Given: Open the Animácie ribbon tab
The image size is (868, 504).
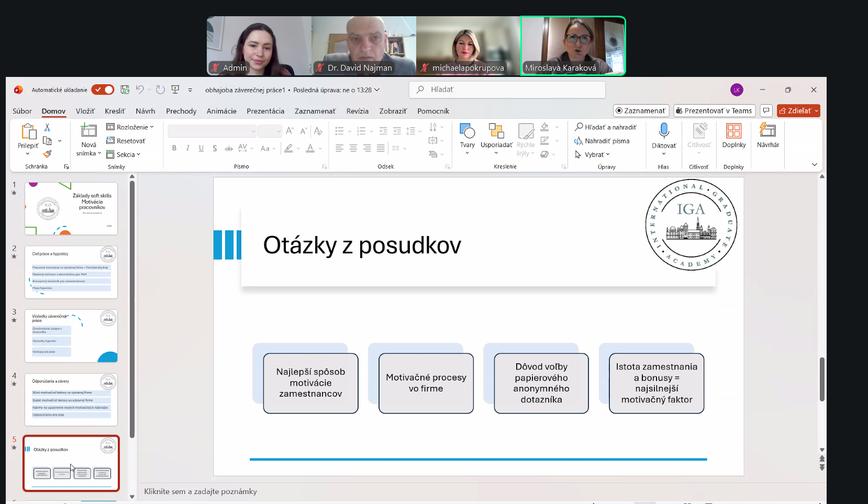Looking at the screenshot, I should tap(221, 111).
